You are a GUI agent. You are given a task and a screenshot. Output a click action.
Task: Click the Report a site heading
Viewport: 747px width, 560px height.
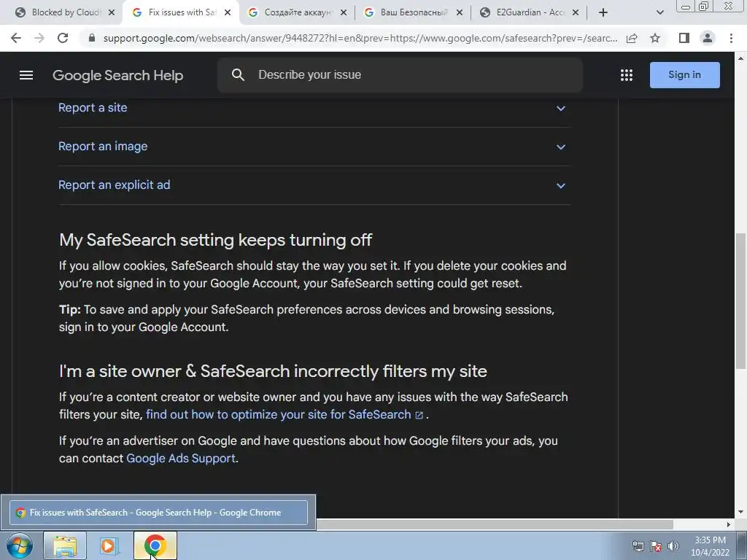pos(93,108)
